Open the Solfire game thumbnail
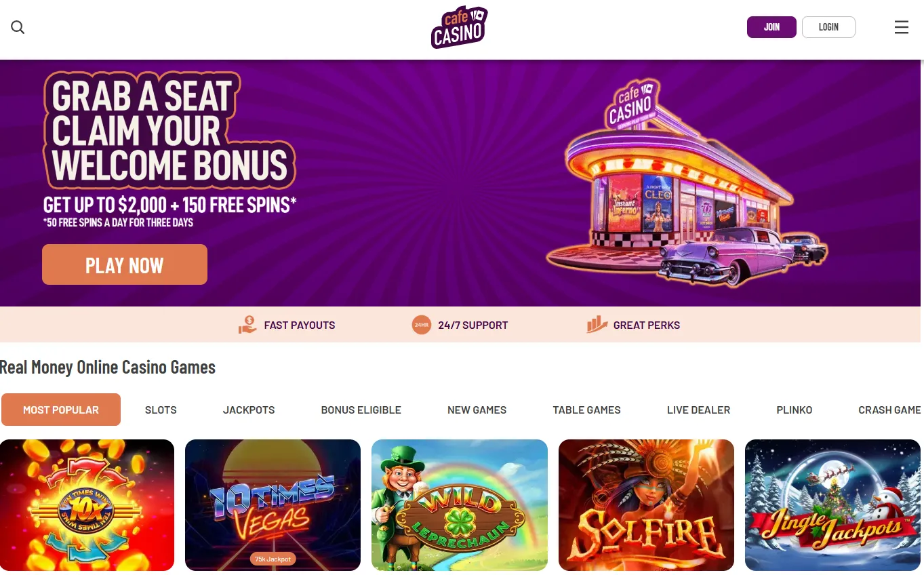Screen dimensions: 924x575 pos(646,505)
